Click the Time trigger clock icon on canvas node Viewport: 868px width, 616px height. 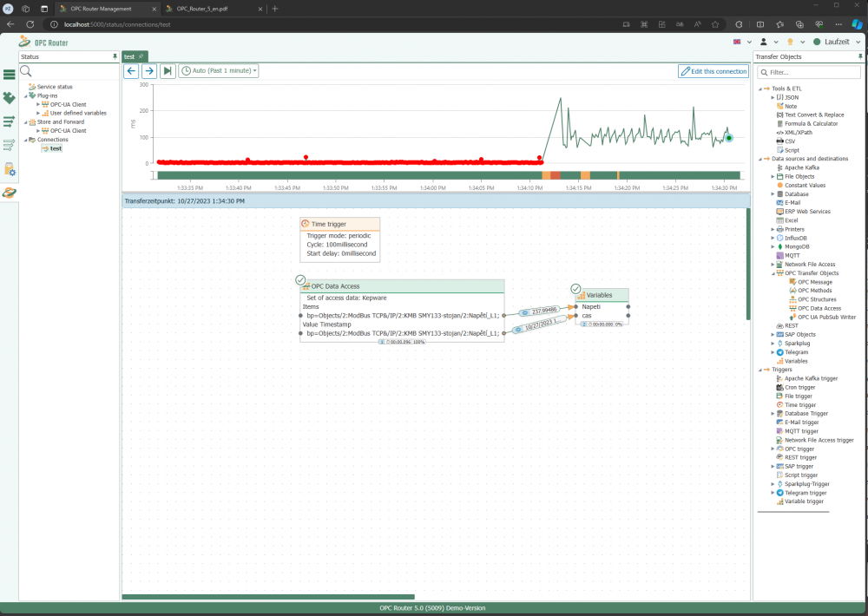click(x=305, y=224)
